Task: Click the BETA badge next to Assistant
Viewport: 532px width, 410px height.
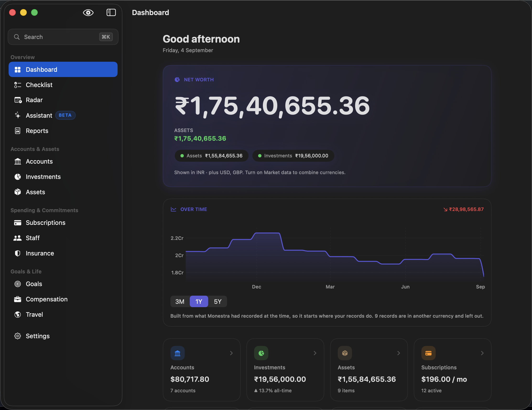Action: (x=65, y=115)
